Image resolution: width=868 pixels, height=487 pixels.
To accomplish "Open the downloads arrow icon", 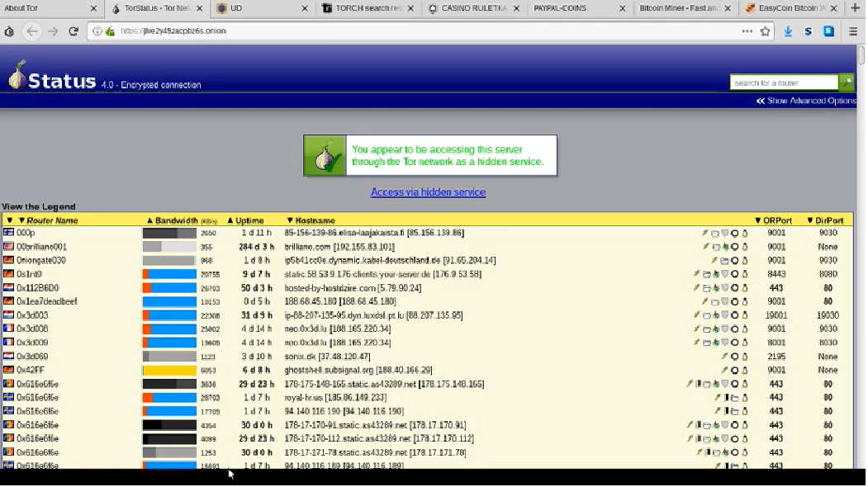I will pos(788,31).
